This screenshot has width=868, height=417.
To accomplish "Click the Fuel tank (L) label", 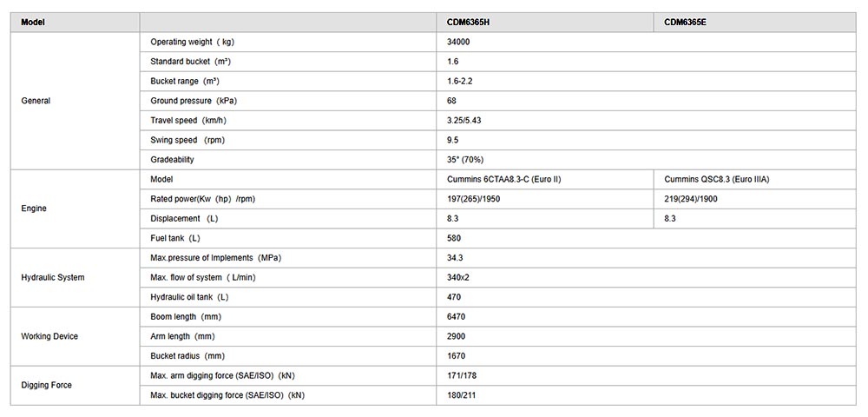I will (175, 238).
